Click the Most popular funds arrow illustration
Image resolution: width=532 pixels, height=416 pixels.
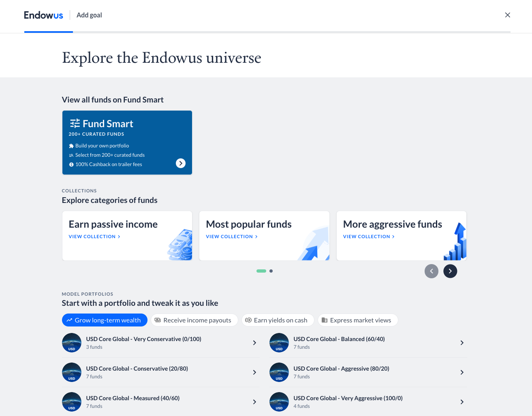click(x=314, y=244)
